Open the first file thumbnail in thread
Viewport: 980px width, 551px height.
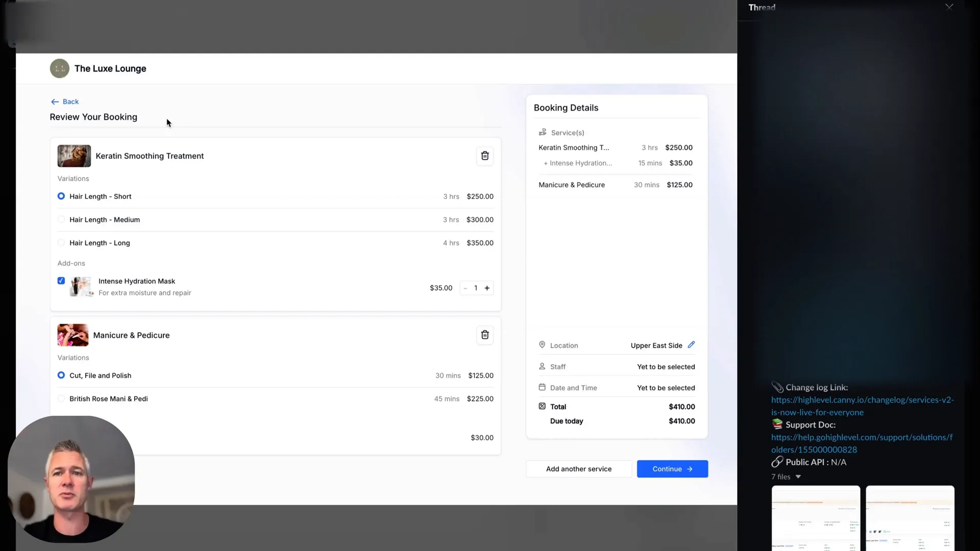(815, 519)
